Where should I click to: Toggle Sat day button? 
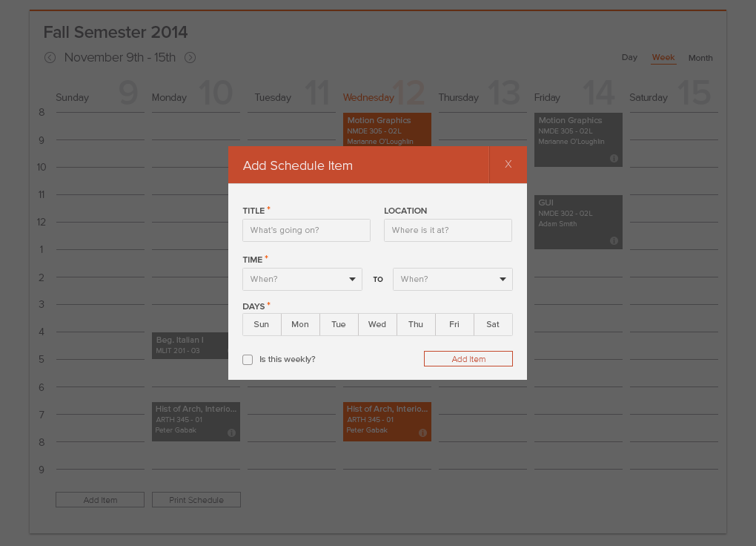coord(493,324)
